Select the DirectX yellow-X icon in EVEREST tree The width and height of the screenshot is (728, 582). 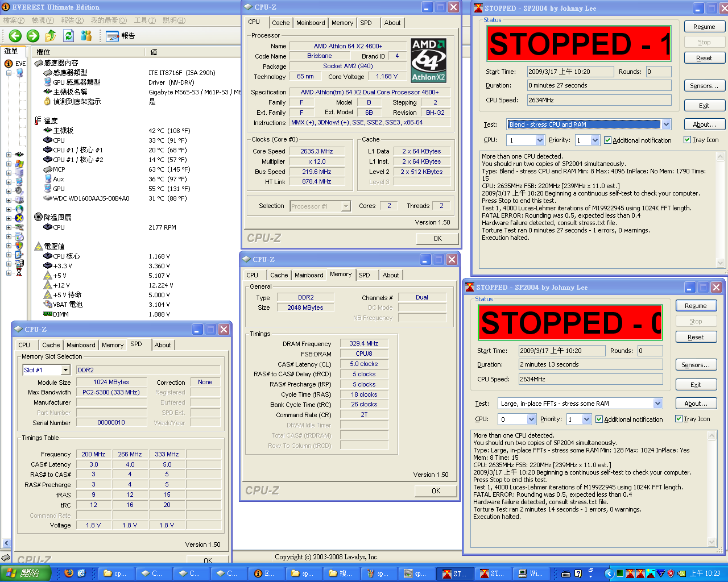coord(19,218)
